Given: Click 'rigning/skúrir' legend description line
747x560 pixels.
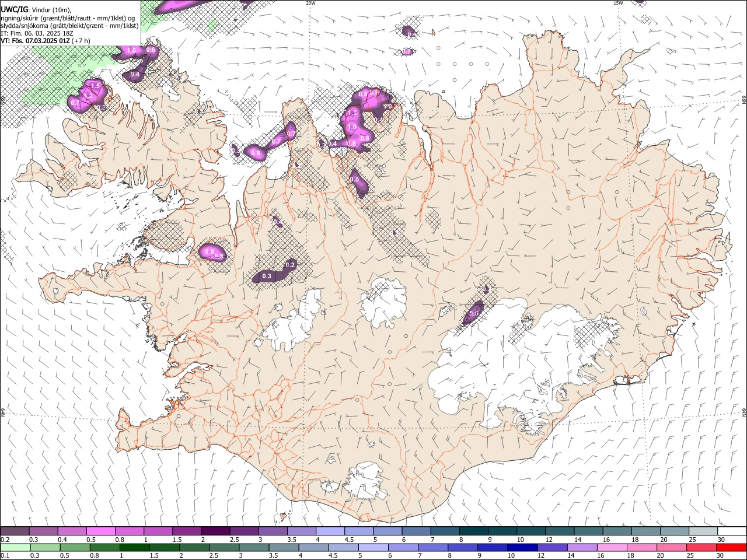Looking at the screenshot, I should [x=68, y=18].
